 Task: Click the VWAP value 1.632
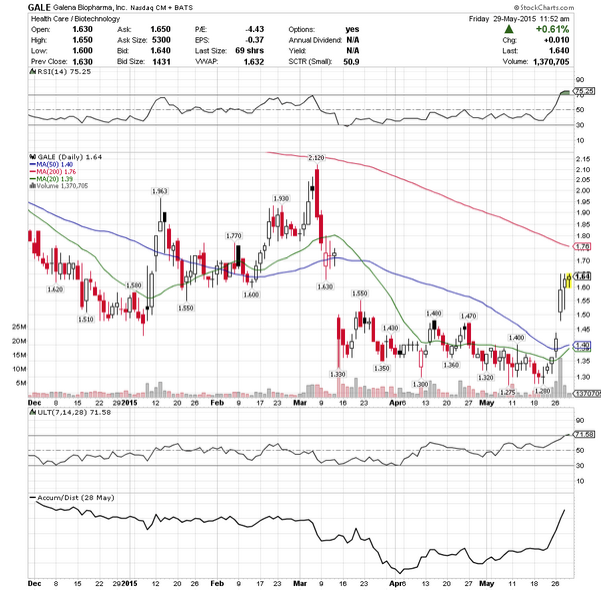click(x=254, y=61)
